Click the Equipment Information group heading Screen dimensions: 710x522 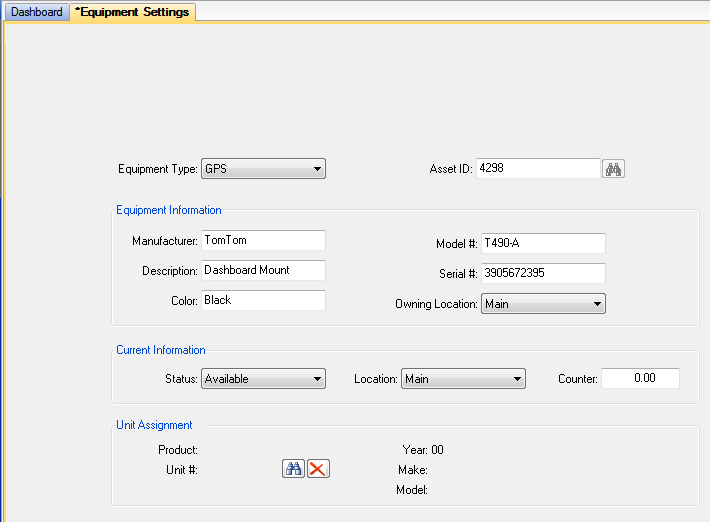coord(169,210)
